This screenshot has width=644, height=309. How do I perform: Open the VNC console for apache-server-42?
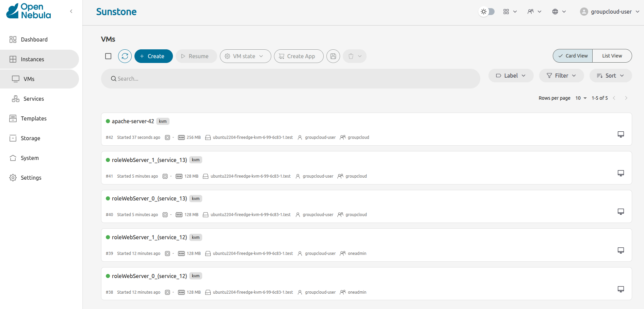coord(621,134)
